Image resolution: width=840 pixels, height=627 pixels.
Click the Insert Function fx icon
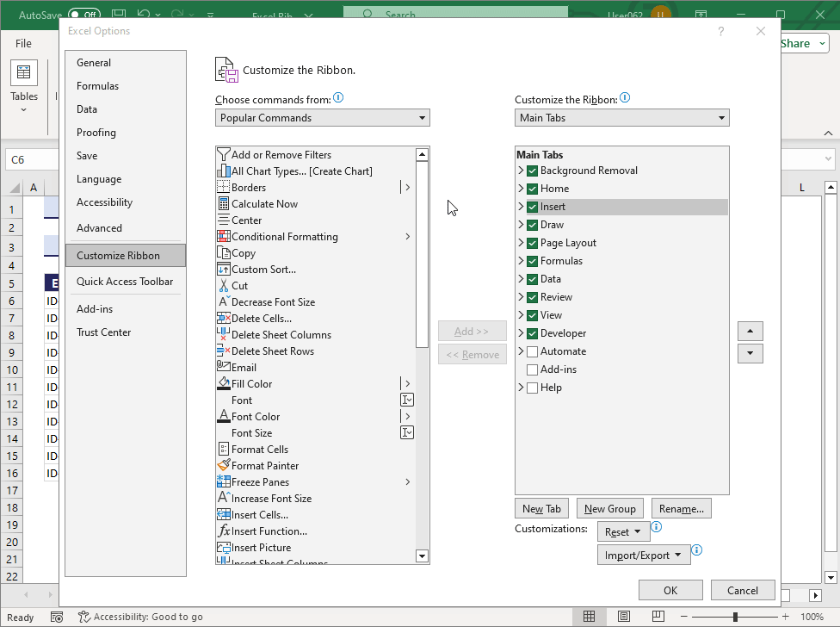pyautogui.click(x=224, y=531)
